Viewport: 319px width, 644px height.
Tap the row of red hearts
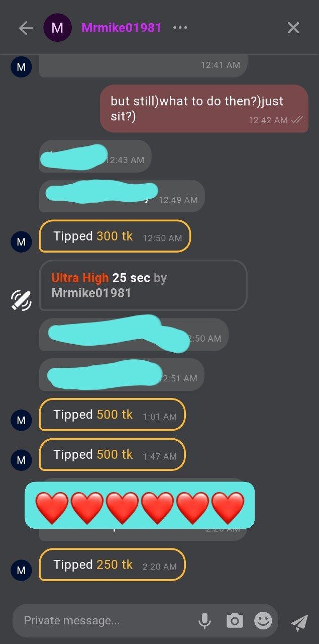coord(140,505)
